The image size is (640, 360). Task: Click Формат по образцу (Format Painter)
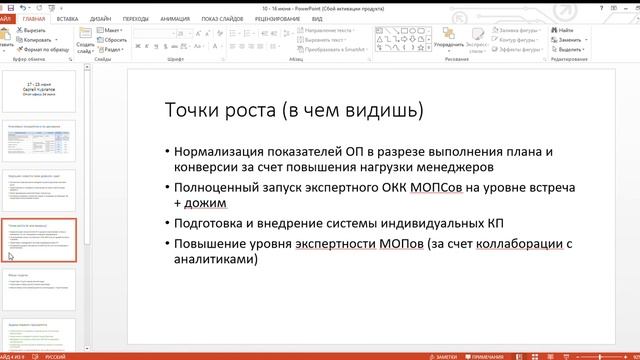[43, 49]
